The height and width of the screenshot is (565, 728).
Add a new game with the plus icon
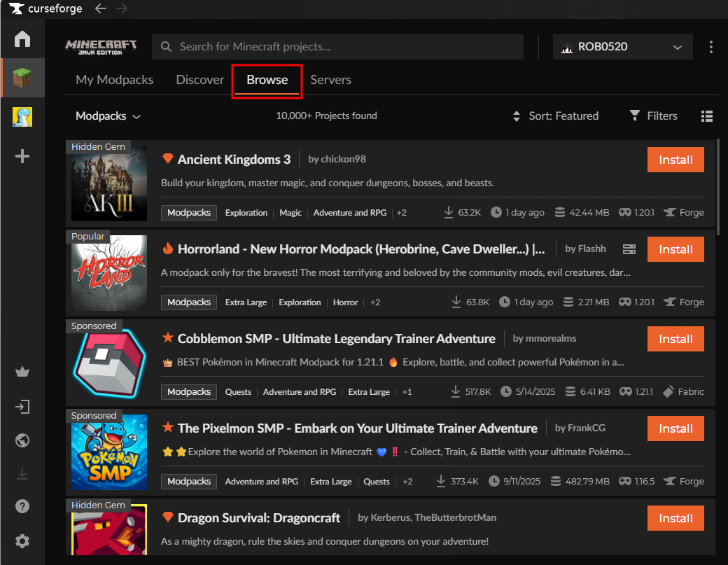tap(22, 156)
